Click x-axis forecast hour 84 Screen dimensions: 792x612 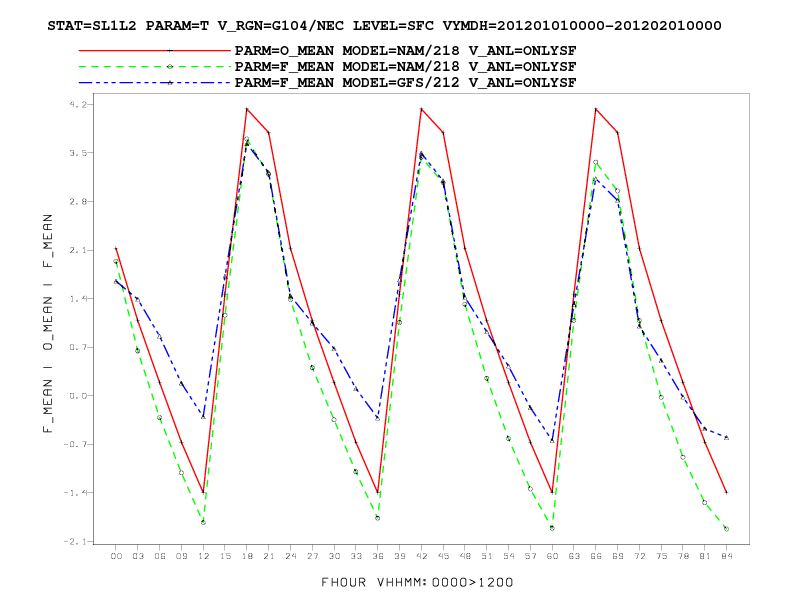tap(726, 556)
